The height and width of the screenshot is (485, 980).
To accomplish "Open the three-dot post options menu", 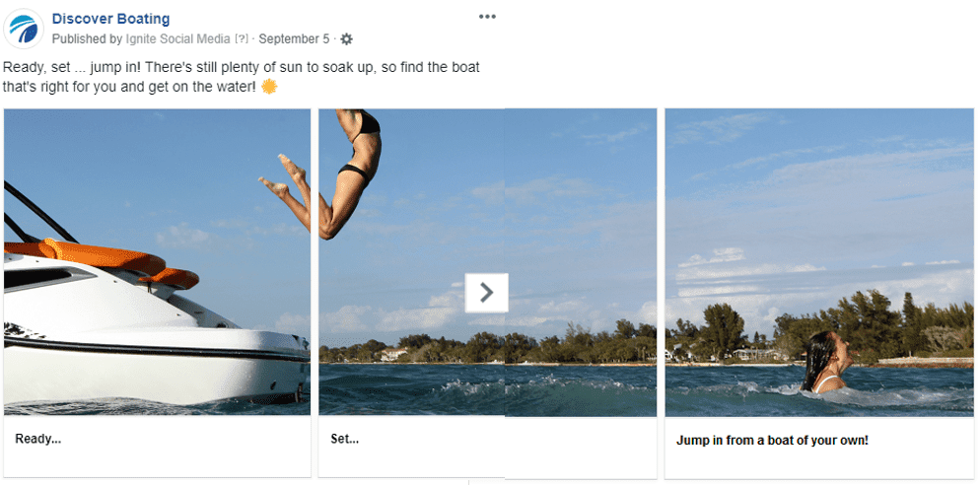I will pyautogui.click(x=487, y=16).
